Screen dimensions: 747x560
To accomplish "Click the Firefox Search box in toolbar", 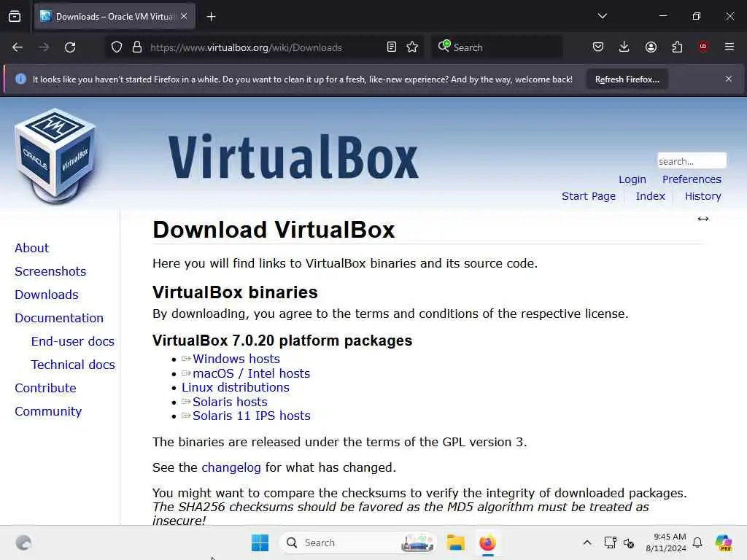I will point(498,47).
